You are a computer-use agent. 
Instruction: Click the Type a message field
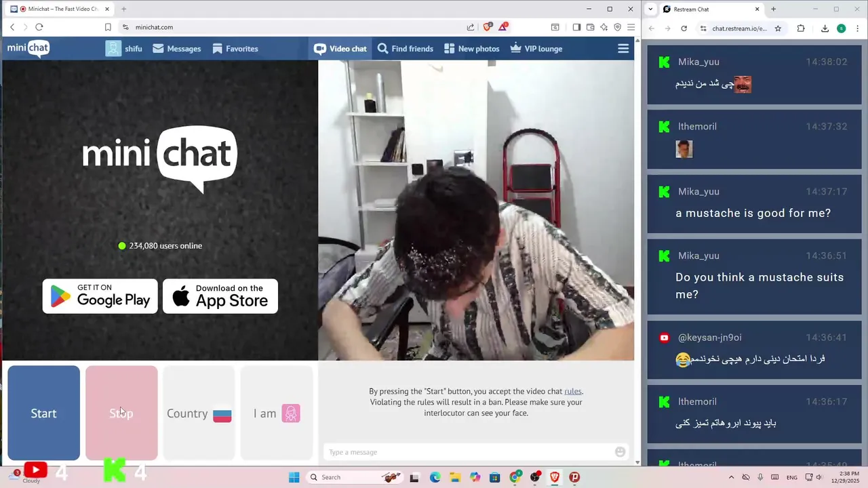point(468,452)
